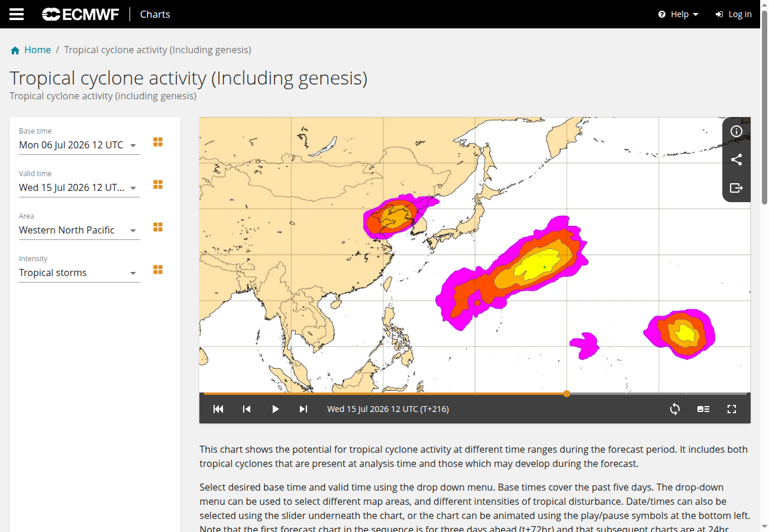Step forward to the next frame

303,409
